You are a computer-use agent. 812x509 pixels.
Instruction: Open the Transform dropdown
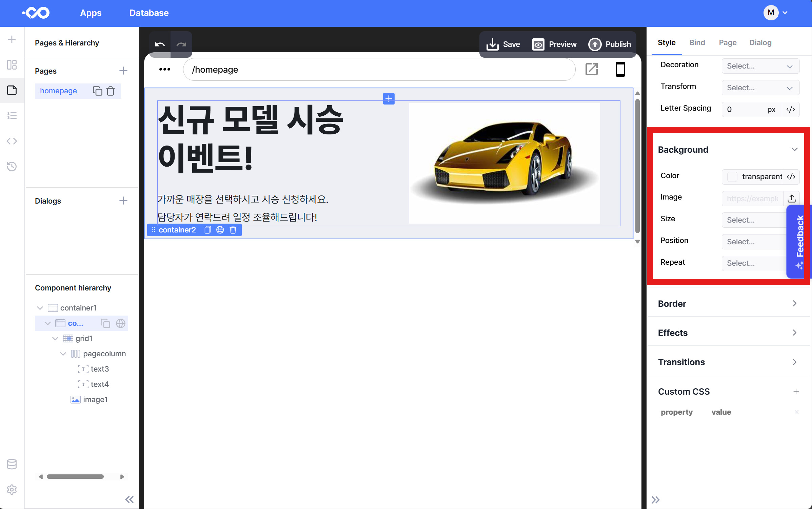pyautogui.click(x=760, y=88)
